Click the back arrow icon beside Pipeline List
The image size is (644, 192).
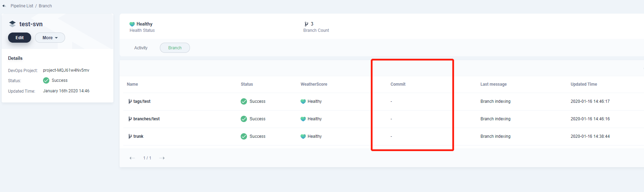pos(4,6)
